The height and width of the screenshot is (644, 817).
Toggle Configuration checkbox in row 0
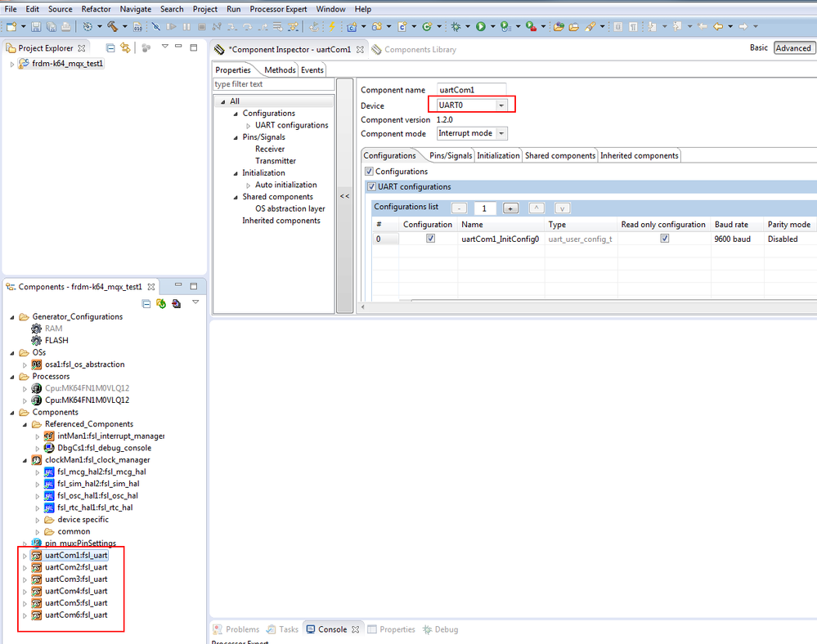pos(430,239)
